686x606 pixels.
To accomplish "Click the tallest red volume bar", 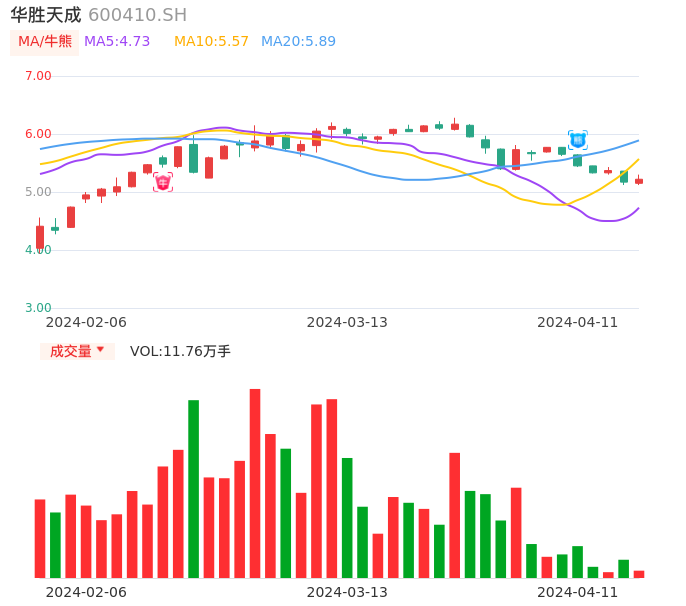I will (x=255, y=483).
